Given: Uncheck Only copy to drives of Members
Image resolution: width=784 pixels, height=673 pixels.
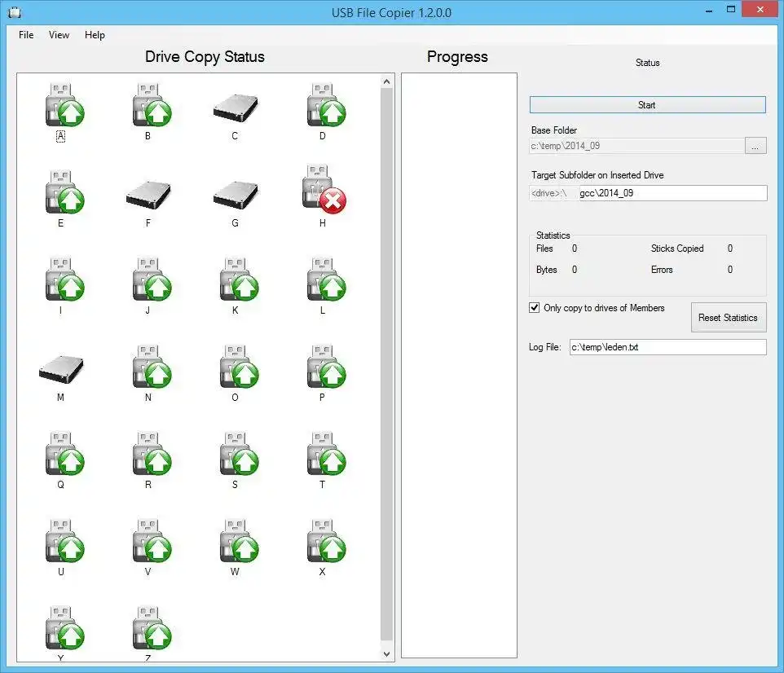Looking at the screenshot, I should [535, 307].
